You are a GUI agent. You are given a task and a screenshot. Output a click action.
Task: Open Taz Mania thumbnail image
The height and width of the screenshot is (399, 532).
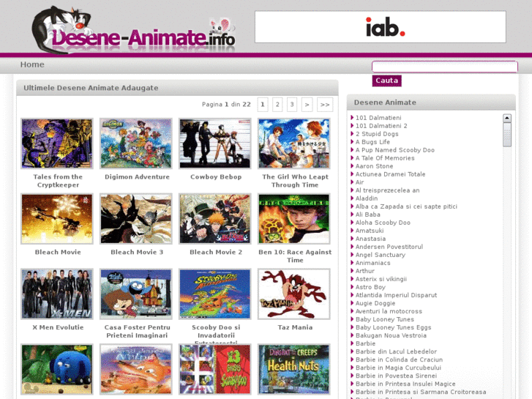click(294, 294)
